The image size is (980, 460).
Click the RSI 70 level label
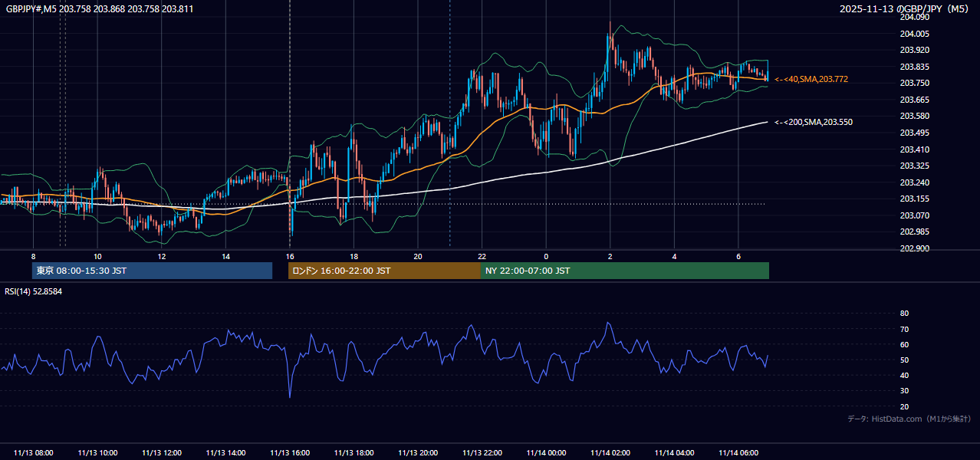(904, 329)
